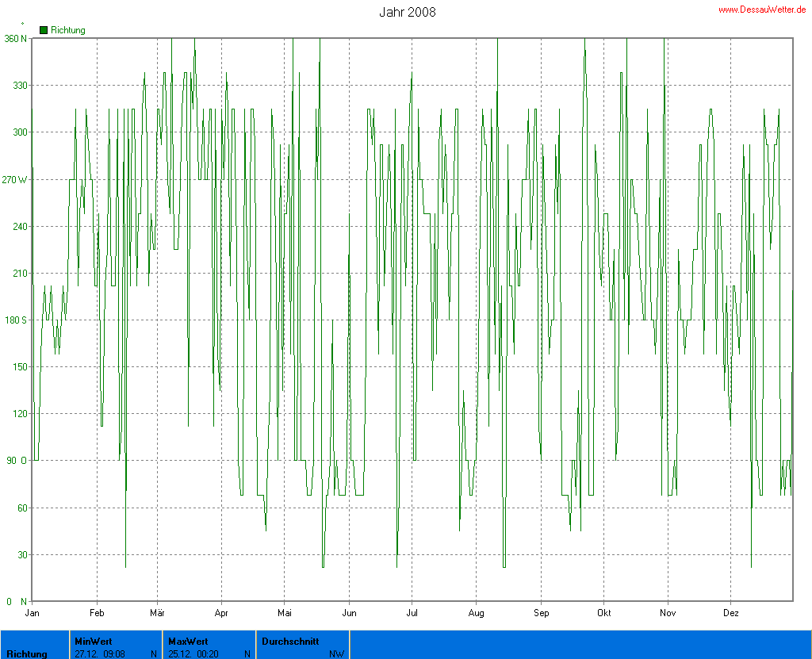Click the 180 S y-axis label

click(x=15, y=320)
